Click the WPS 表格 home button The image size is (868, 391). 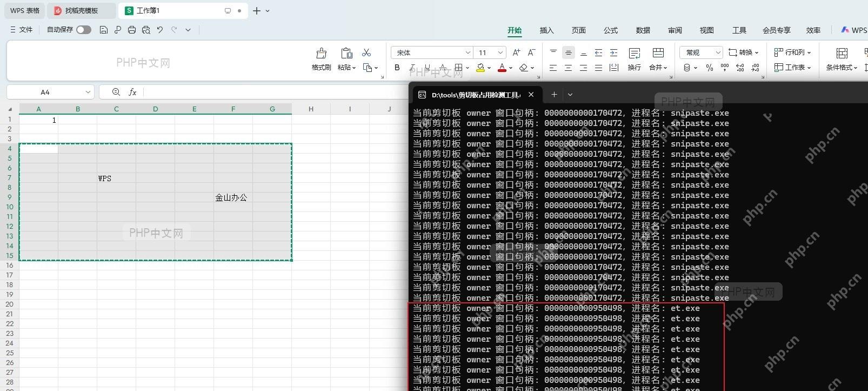click(x=24, y=10)
